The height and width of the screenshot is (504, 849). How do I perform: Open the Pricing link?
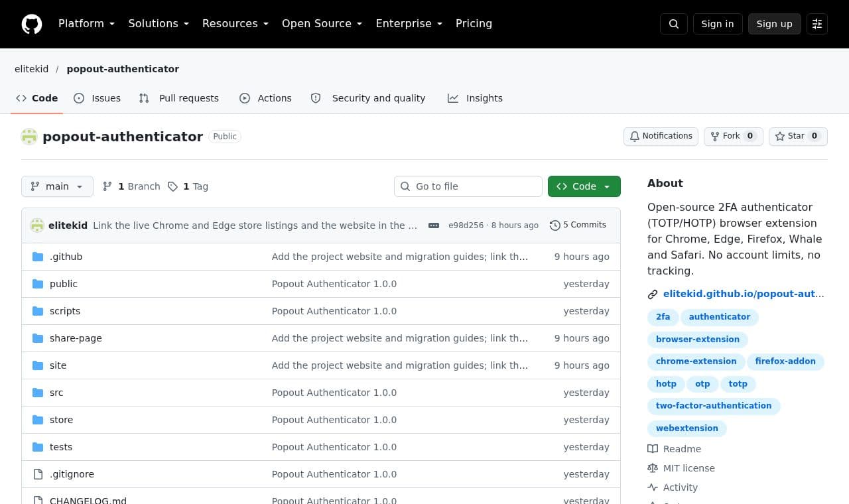pos(474,24)
